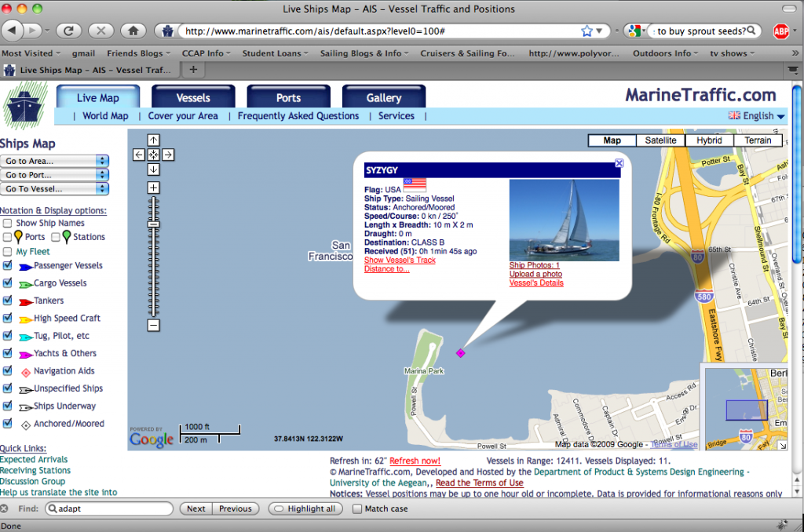Zoom in the map with the plus button
This screenshot has height=532, width=804.
pyautogui.click(x=153, y=188)
